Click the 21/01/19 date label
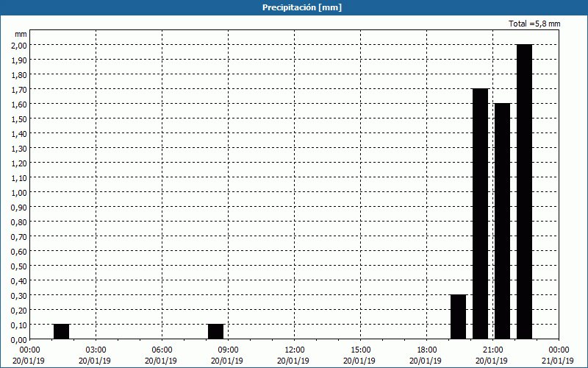Image resolution: width=588 pixels, height=368 pixels. click(x=558, y=361)
